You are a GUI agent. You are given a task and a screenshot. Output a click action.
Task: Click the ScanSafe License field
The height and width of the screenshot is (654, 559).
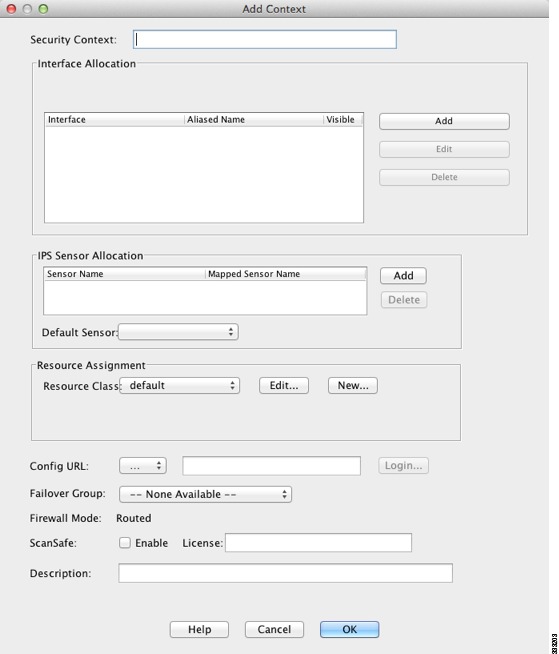[318, 543]
